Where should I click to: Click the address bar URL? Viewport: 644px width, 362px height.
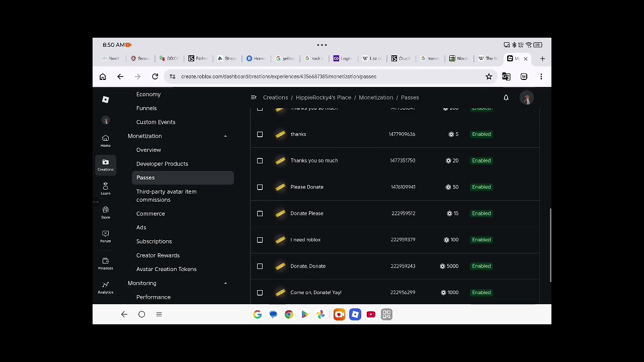(x=279, y=76)
